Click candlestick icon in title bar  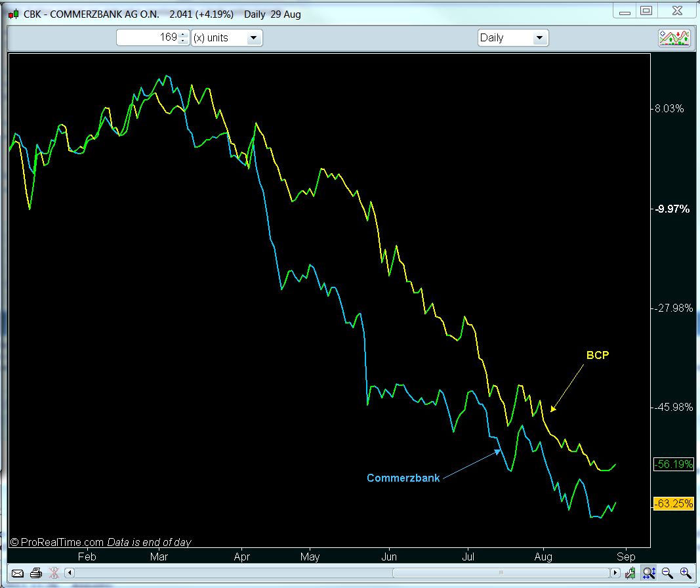coord(13,14)
